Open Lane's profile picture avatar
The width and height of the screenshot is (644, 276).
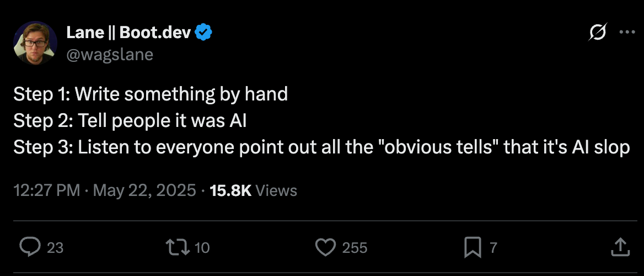35,44
